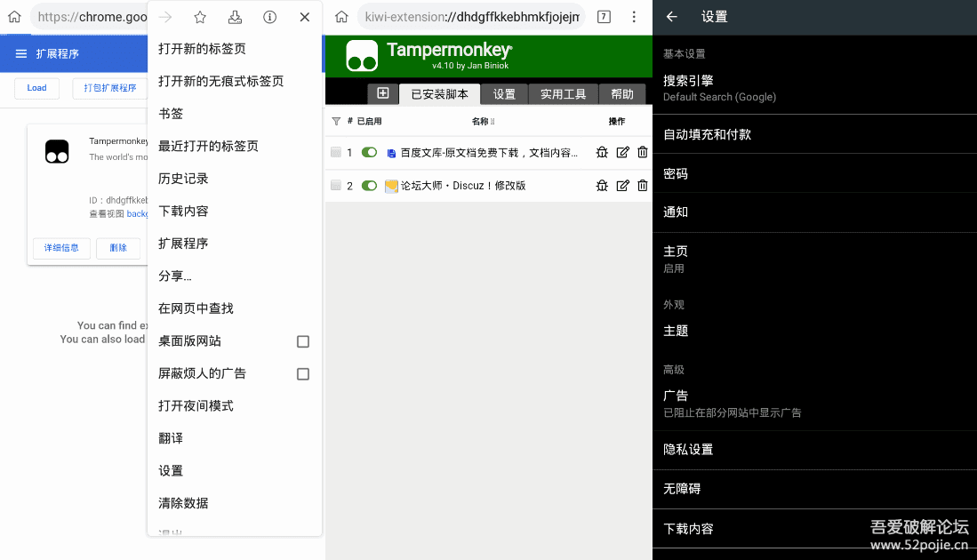Open 自动填充和付款 setting
Image resolution: width=977 pixels, height=560 pixels.
click(x=814, y=134)
